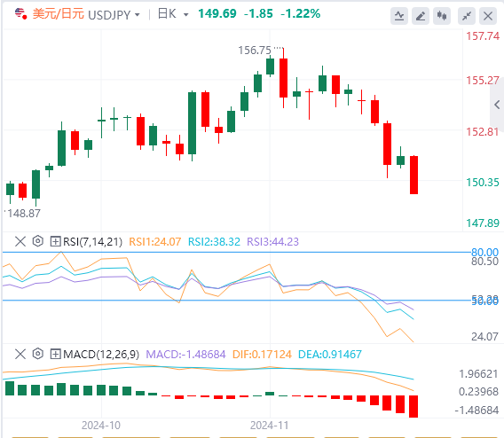Remove the RSI indicator panel
Screen dimensions: 504x438
pyautogui.click(x=20, y=241)
